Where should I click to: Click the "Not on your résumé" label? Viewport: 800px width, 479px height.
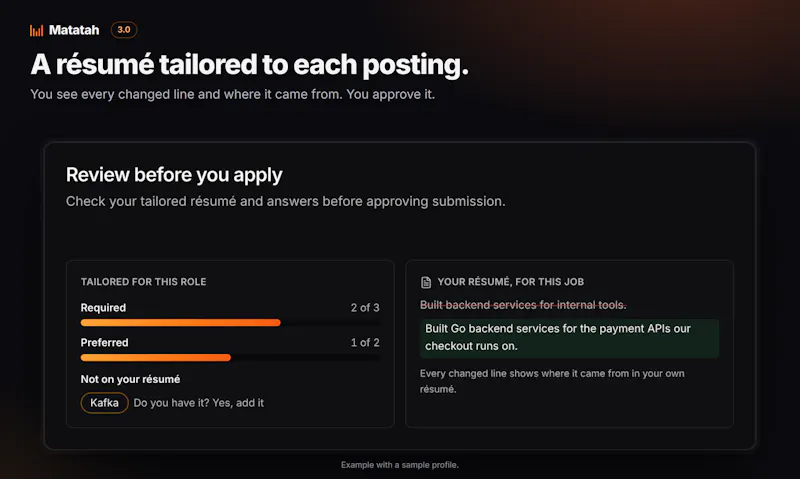[x=130, y=379]
